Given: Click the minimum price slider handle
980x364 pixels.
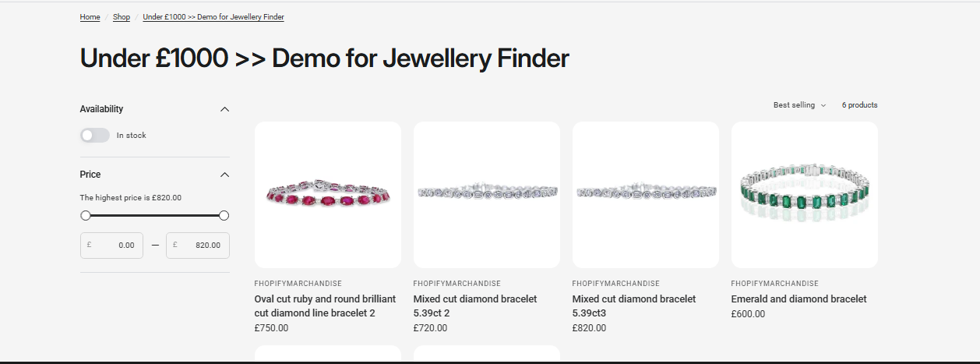Looking at the screenshot, I should tap(86, 215).
